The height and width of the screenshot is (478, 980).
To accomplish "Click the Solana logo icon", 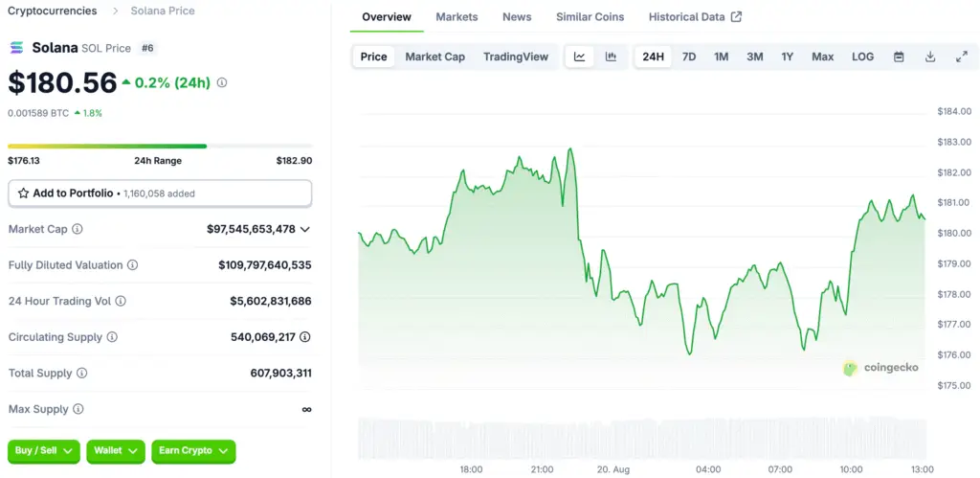I will [16, 48].
